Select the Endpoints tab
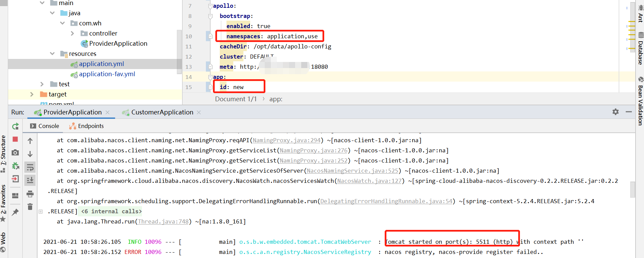Image resolution: width=644 pixels, height=258 pixels. (86, 126)
